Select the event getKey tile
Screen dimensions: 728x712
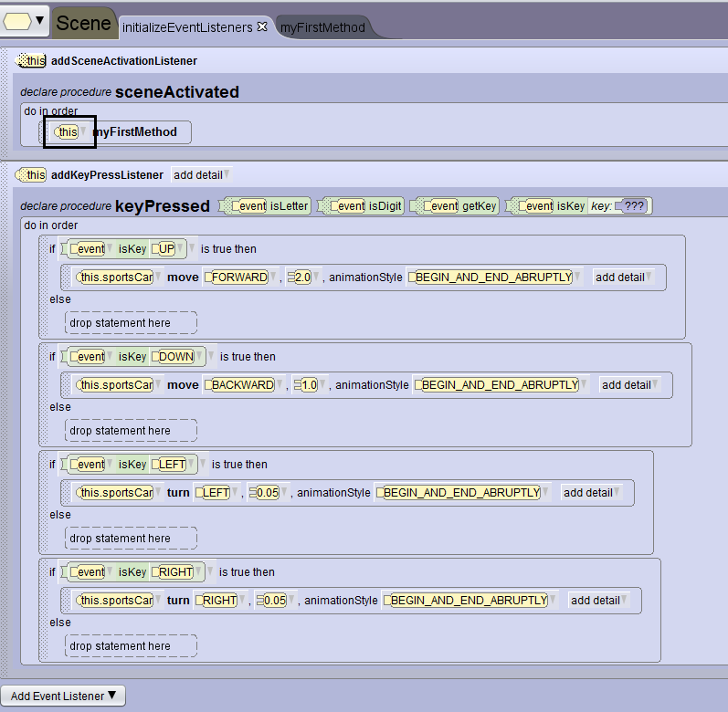tap(455, 206)
